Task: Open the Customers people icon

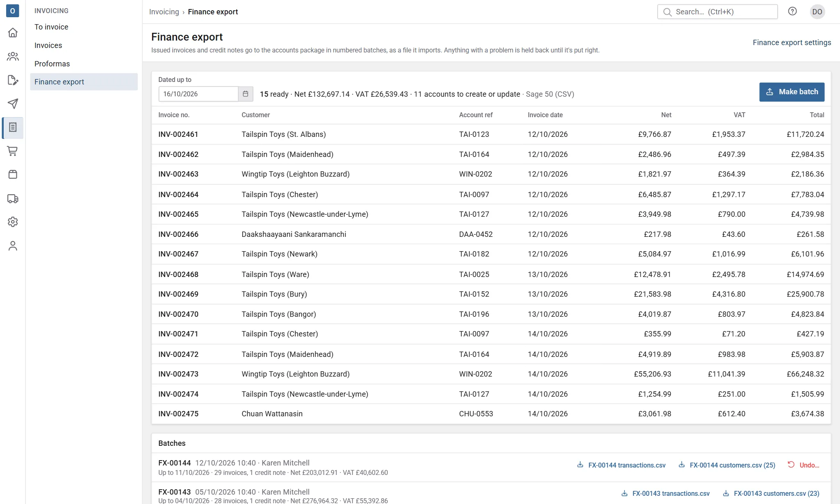Action: [x=13, y=56]
